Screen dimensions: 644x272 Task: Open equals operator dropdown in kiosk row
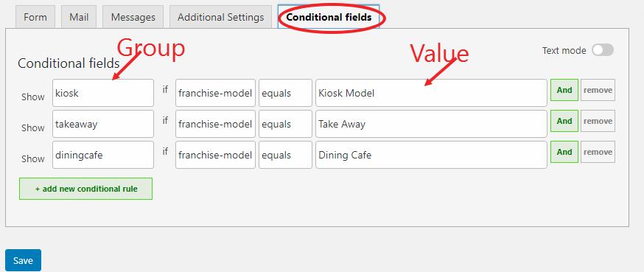(x=285, y=93)
